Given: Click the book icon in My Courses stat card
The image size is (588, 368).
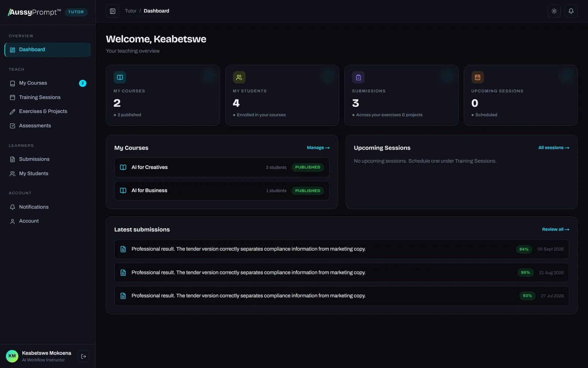Looking at the screenshot, I should coord(120,77).
